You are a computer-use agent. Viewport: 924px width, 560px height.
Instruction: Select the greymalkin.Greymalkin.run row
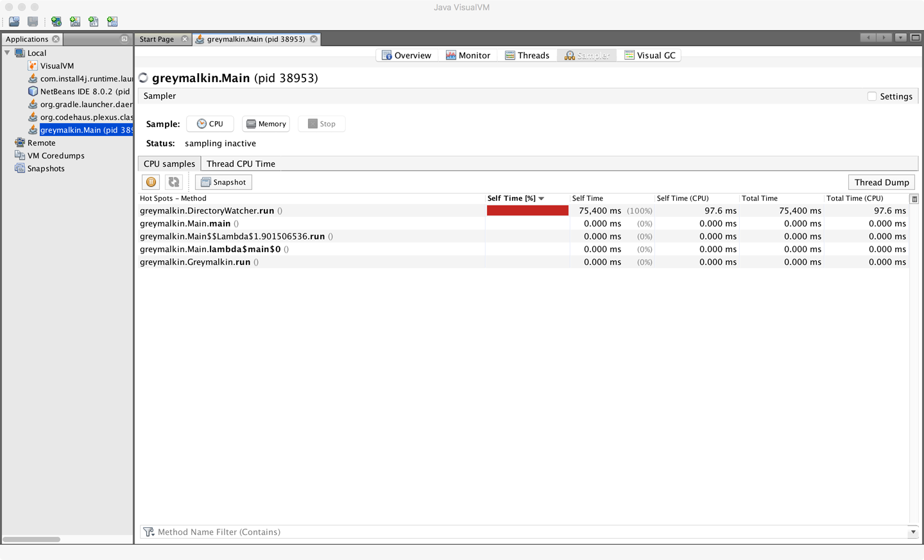tap(524, 262)
